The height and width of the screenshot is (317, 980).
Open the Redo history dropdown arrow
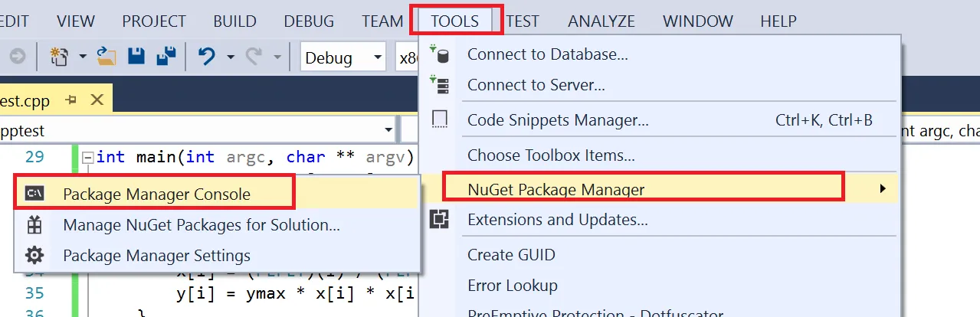[x=277, y=57]
